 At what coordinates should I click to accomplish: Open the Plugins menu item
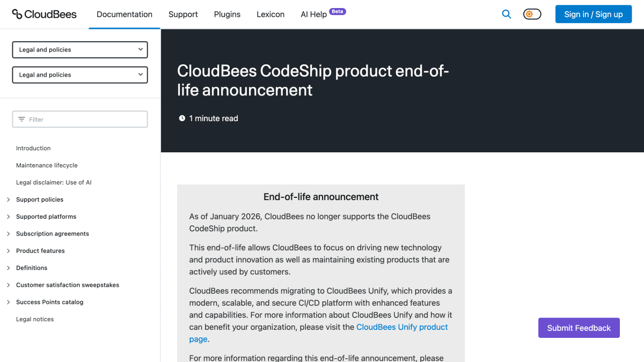[x=227, y=14]
